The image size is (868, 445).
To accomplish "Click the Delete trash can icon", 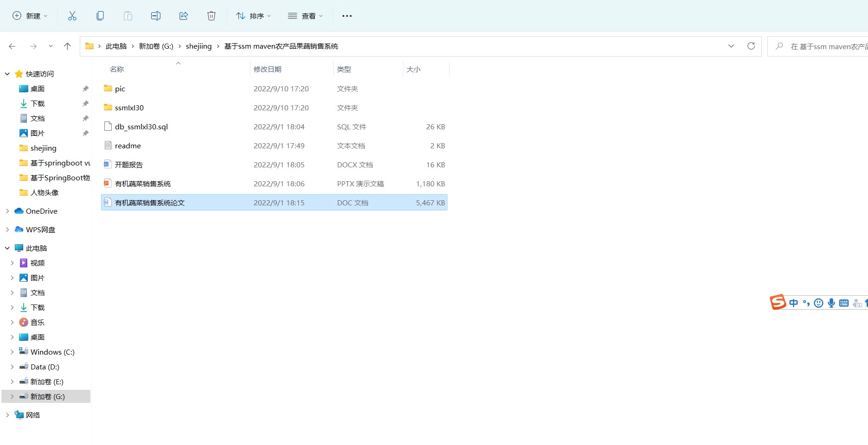I will (211, 16).
